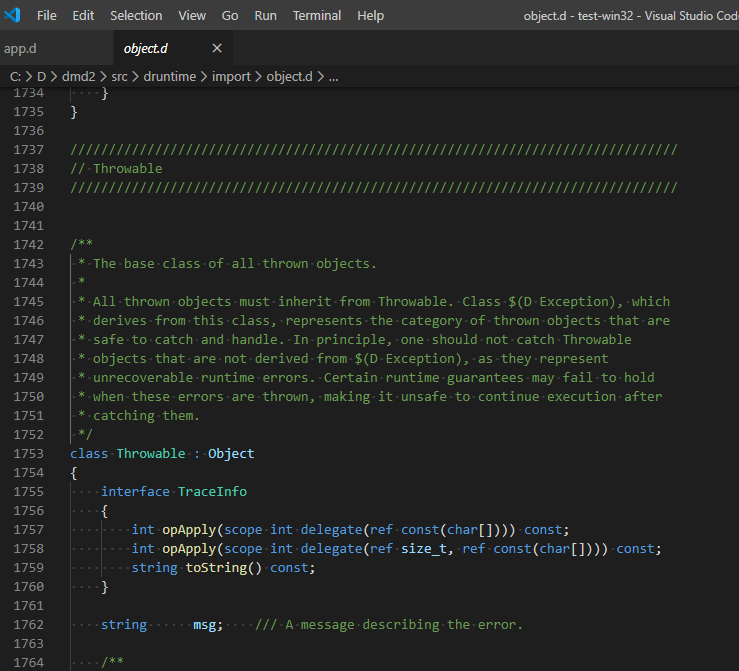Click the import breadcrumb folder
This screenshot has width=739, height=671.
click(231, 77)
